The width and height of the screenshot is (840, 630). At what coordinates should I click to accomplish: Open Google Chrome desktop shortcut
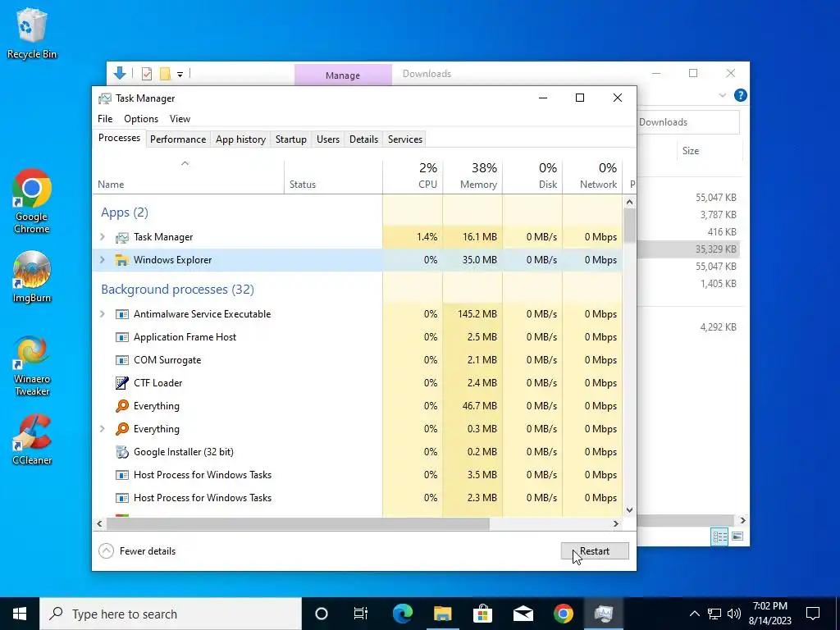coord(32,202)
